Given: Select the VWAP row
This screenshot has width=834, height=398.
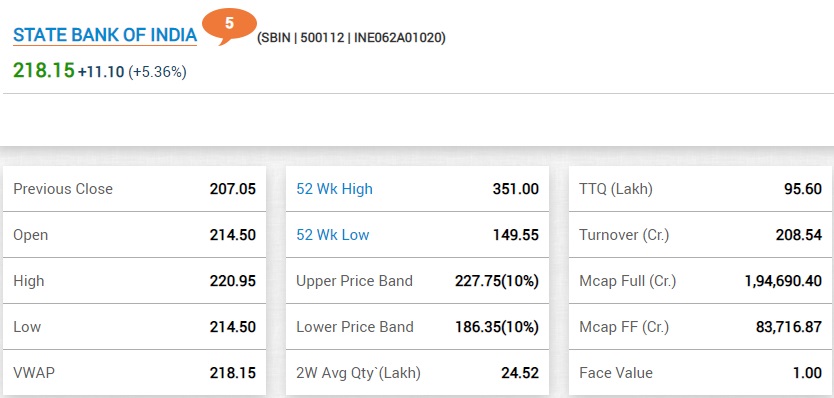Looking at the screenshot, I should (135, 372).
